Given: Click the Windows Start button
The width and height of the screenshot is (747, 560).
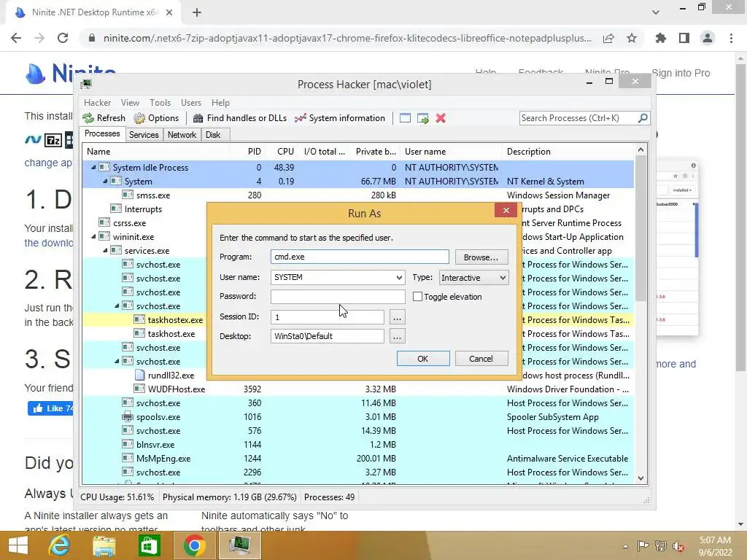Looking at the screenshot, I should 18,545.
